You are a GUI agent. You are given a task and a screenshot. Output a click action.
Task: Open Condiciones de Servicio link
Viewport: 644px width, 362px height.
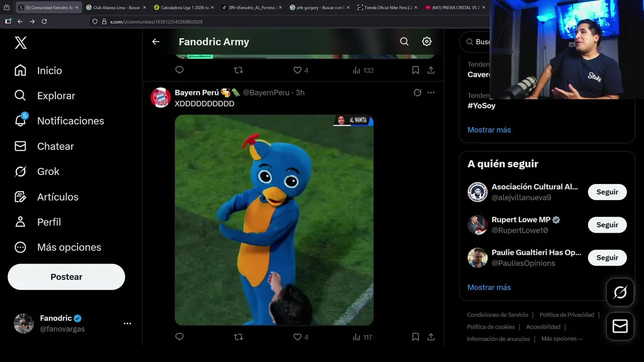coord(498,315)
